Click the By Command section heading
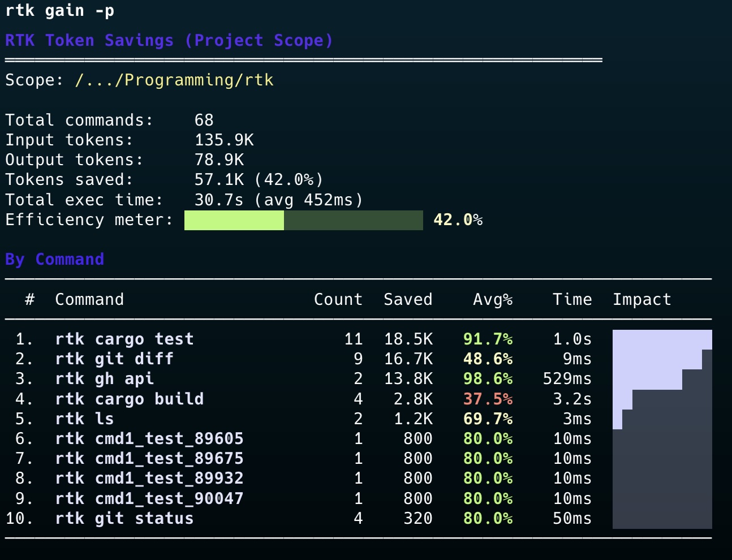Viewport: 732px width, 560px height. click(x=54, y=260)
